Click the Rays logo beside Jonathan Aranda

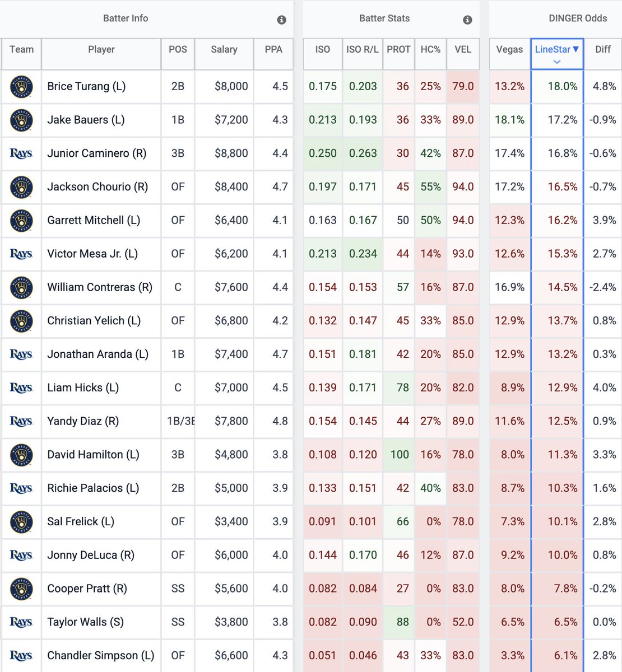tap(21, 354)
